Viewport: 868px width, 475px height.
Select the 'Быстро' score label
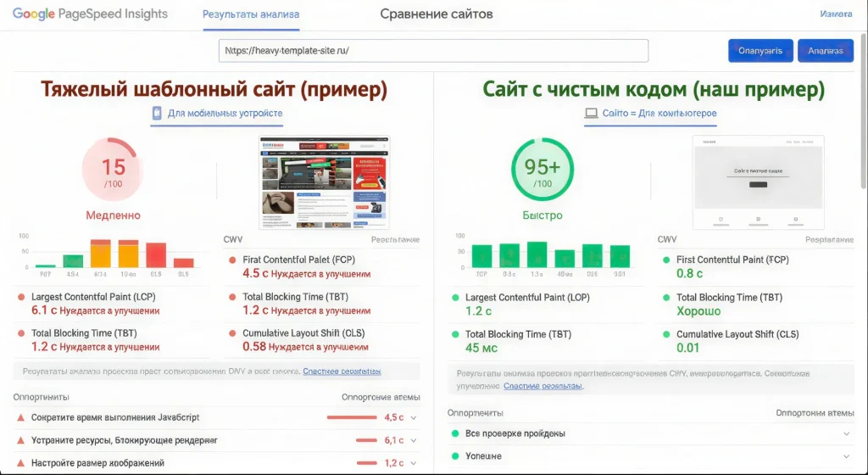point(542,215)
